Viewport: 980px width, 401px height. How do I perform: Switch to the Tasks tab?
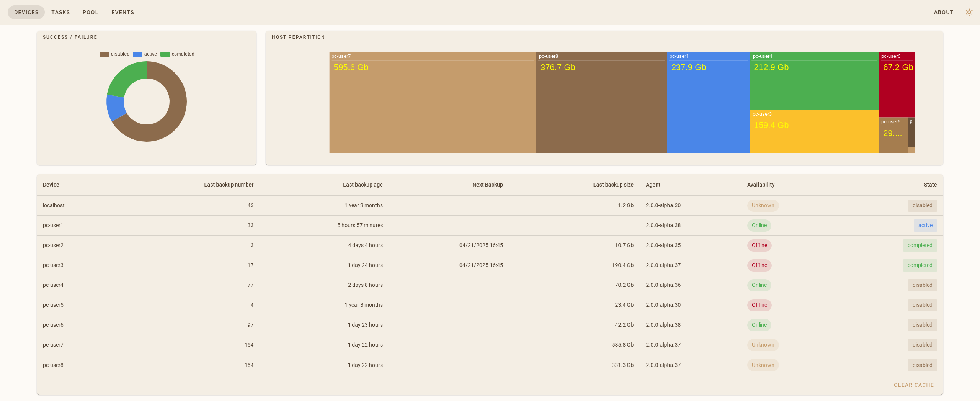pyautogui.click(x=60, y=12)
